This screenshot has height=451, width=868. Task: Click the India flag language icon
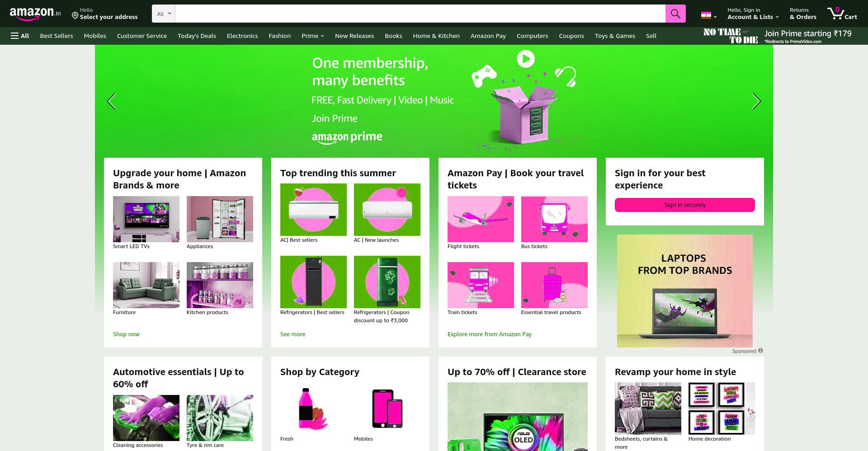point(706,16)
